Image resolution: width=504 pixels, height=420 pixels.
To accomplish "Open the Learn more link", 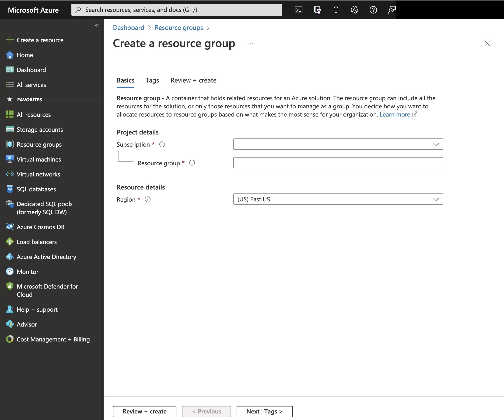I will click(x=395, y=115).
